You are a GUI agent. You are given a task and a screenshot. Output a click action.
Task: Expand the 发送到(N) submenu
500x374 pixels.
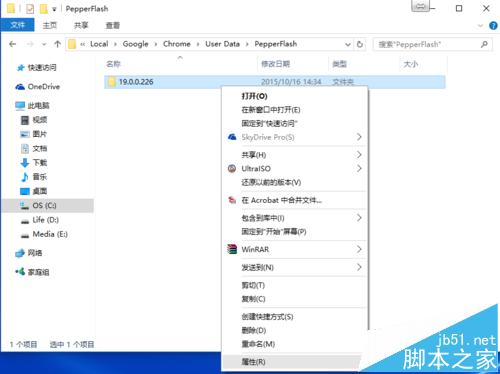pos(295,267)
